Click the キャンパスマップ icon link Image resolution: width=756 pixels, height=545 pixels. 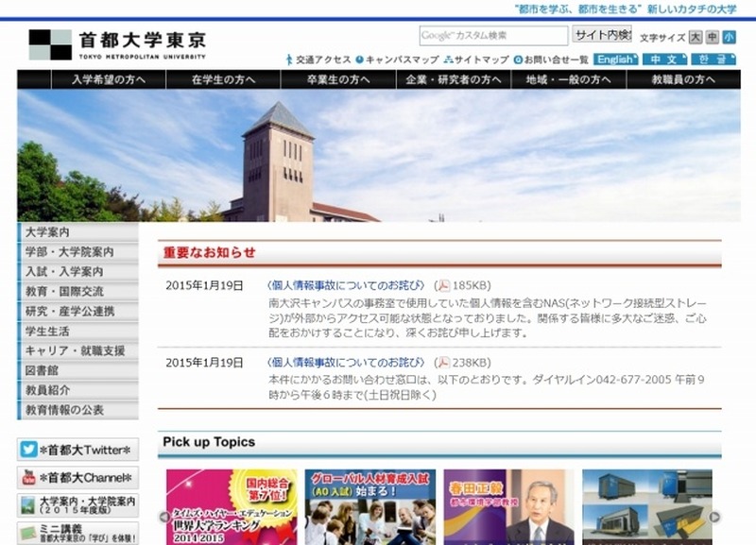(x=360, y=60)
